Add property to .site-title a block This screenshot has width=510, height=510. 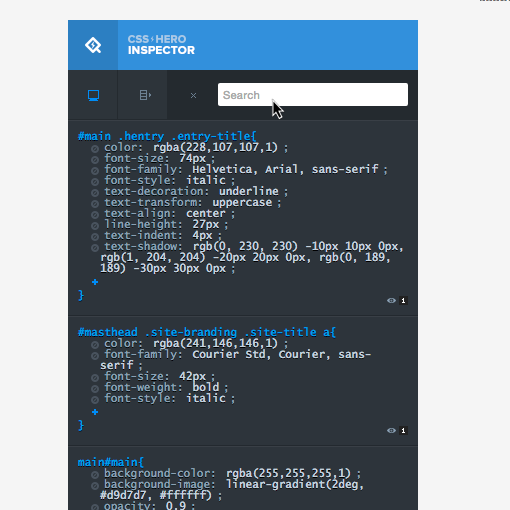(x=95, y=412)
